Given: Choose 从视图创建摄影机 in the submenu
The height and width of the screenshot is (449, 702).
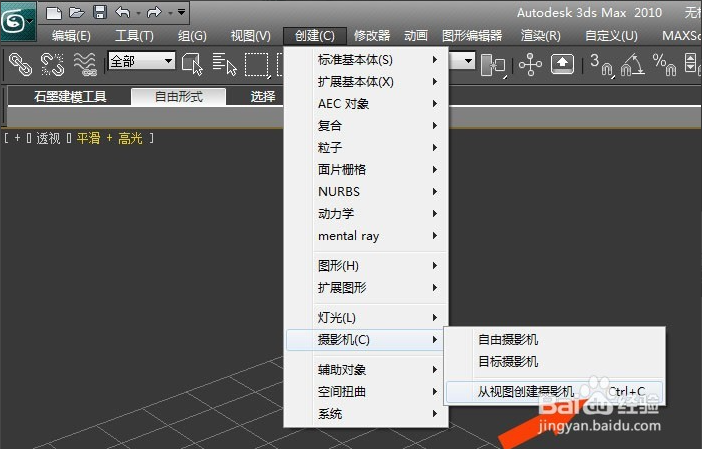Looking at the screenshot, I should (x=554, y=392).
